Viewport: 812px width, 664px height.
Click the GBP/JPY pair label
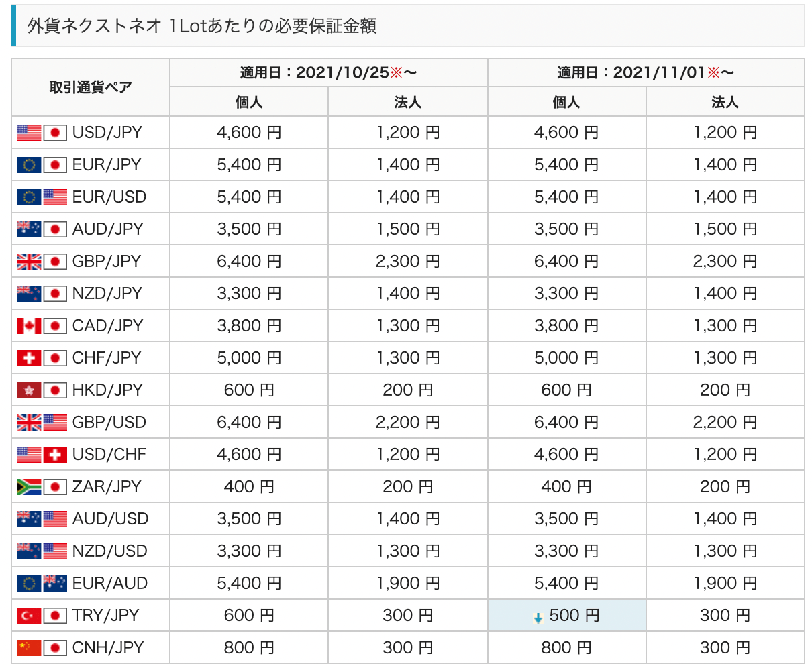click(x=107, y=262)
